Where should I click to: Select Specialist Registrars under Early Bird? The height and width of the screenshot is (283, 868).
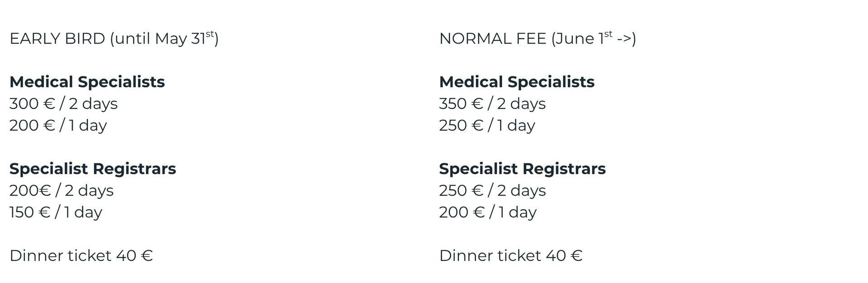(x=93, y=169)
